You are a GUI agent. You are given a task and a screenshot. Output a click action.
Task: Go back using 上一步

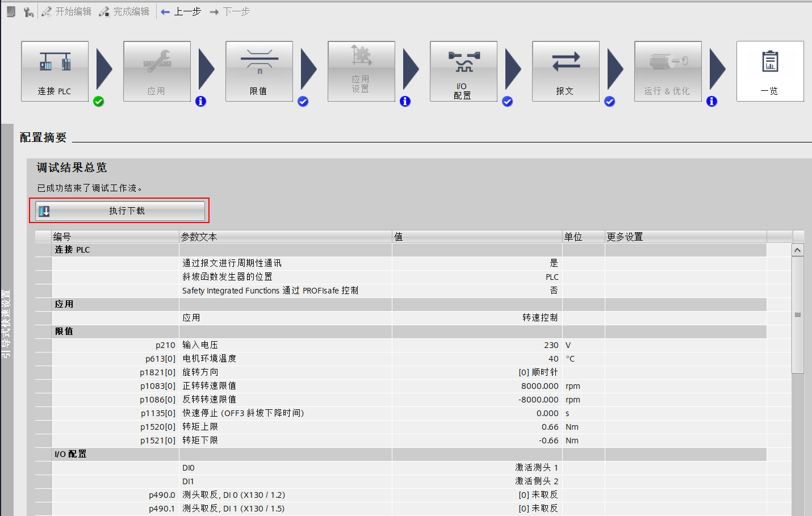[181, 11]
